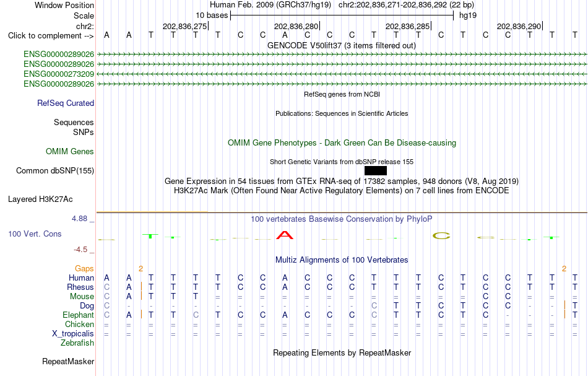Select the X_tropicalis alignment row label
588x376 pixels.
pyautogui.click(x=73, y=334)
